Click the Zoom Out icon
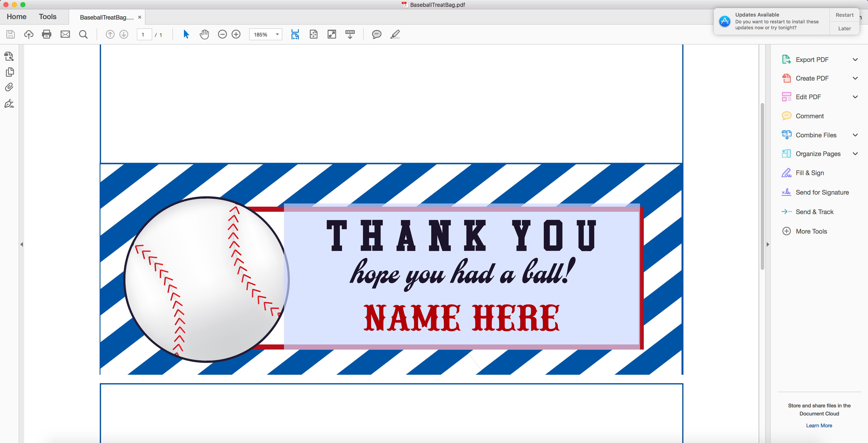The height and width of the screenshot is (443, 868). pos(222,34)
